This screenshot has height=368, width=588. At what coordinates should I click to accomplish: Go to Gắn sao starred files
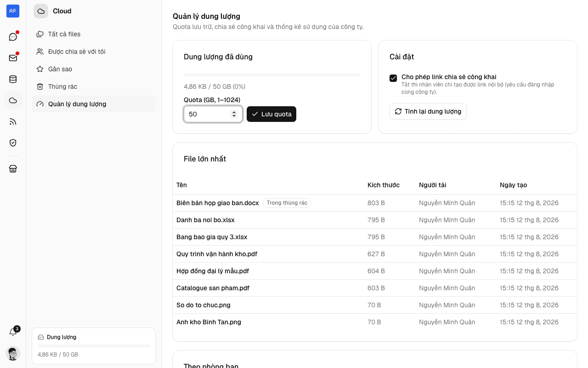point(94,69)
